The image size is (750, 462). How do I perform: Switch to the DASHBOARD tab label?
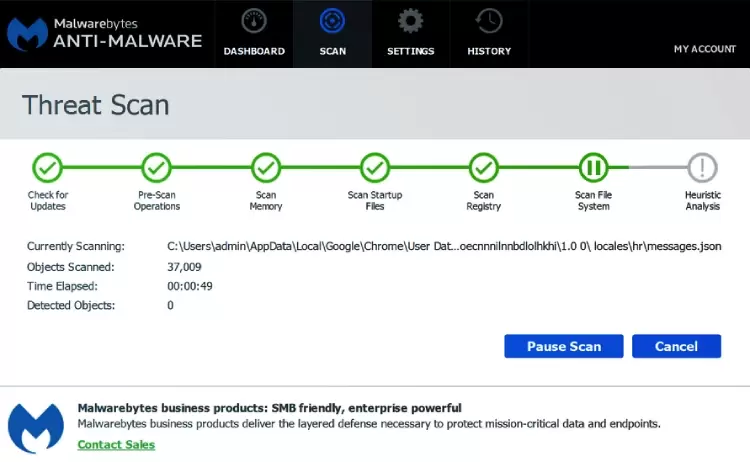coord(254,51)
